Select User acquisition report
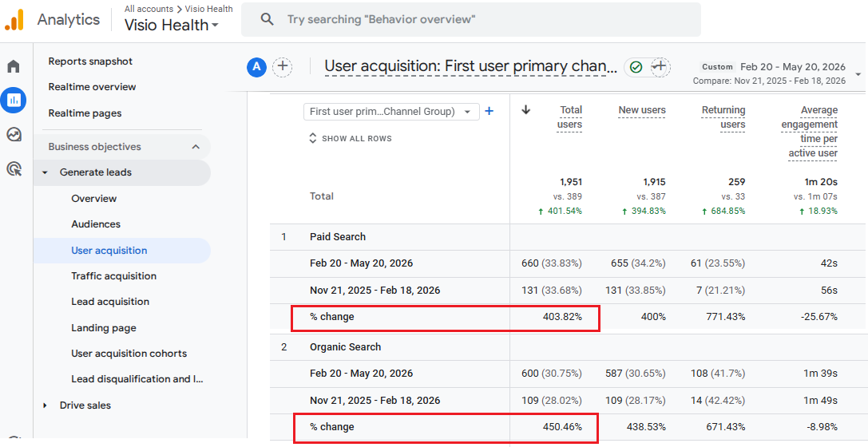The height and width of the screenshot is (447, 868). (x=109, y=251)
